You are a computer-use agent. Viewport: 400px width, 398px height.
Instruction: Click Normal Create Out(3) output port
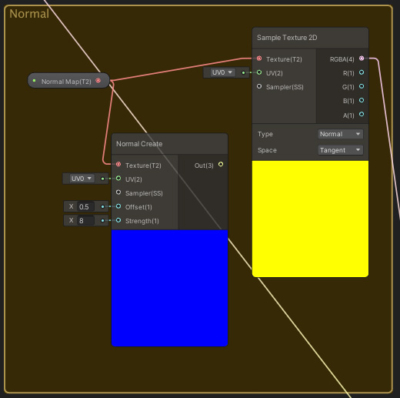[220, 164]
